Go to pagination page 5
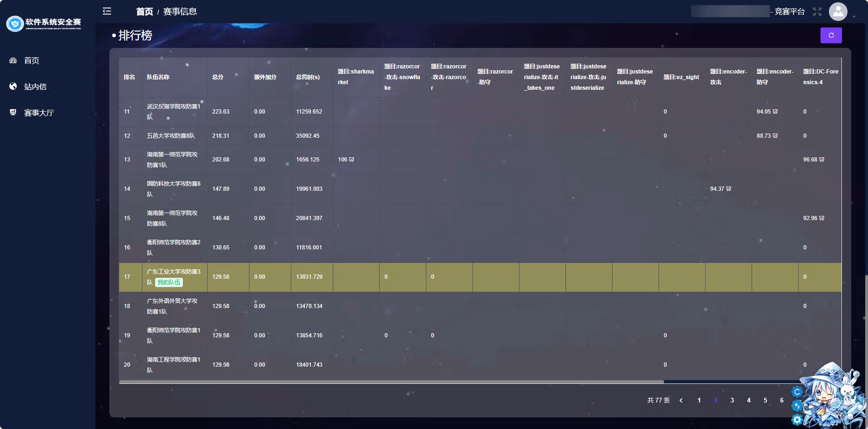The width and height of the screenshot is (868, 429). (765, 400)
